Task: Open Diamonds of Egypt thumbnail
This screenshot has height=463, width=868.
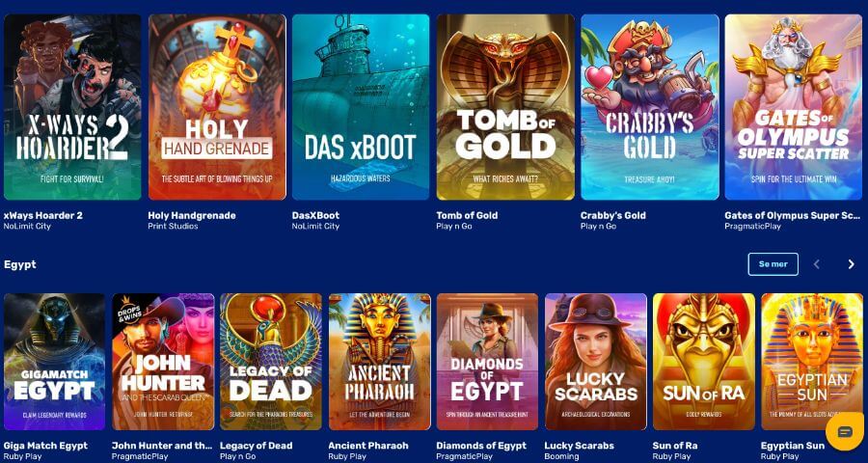Action: click(487, 362)
